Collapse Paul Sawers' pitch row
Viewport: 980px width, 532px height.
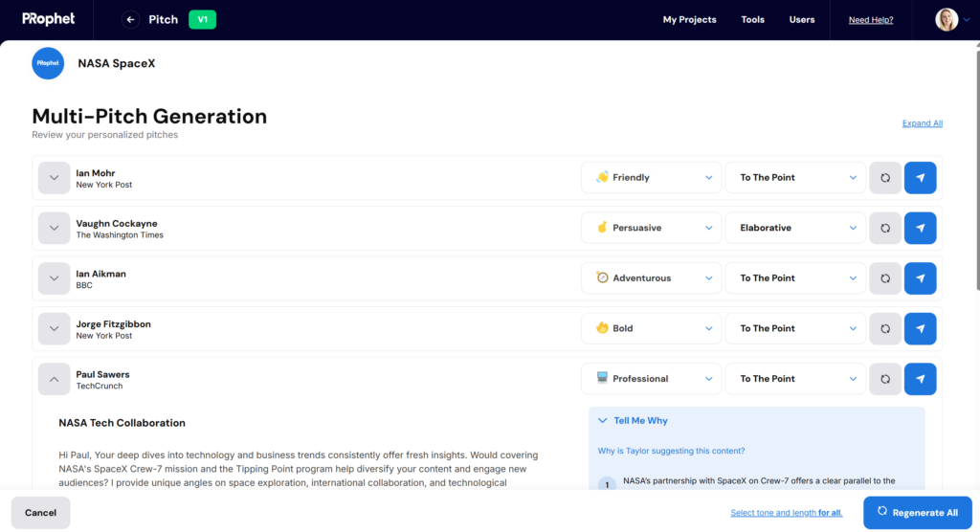click(x=54, y=379)
